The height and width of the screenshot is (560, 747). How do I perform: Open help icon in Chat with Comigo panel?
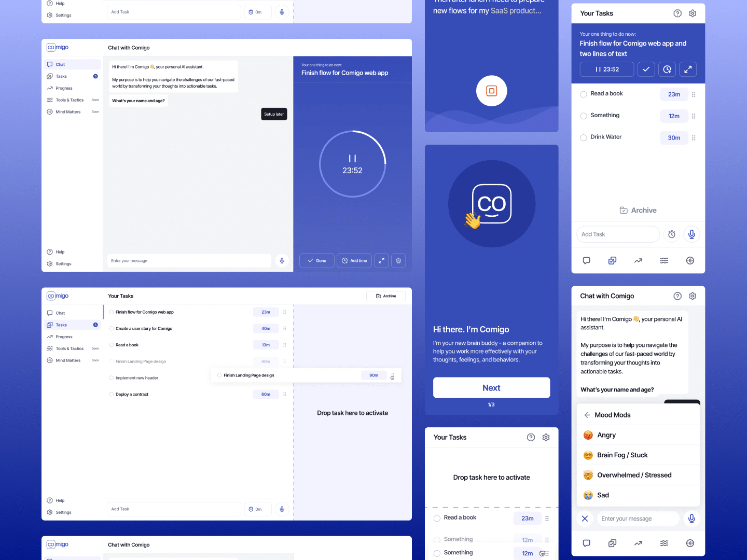[677, 296]
